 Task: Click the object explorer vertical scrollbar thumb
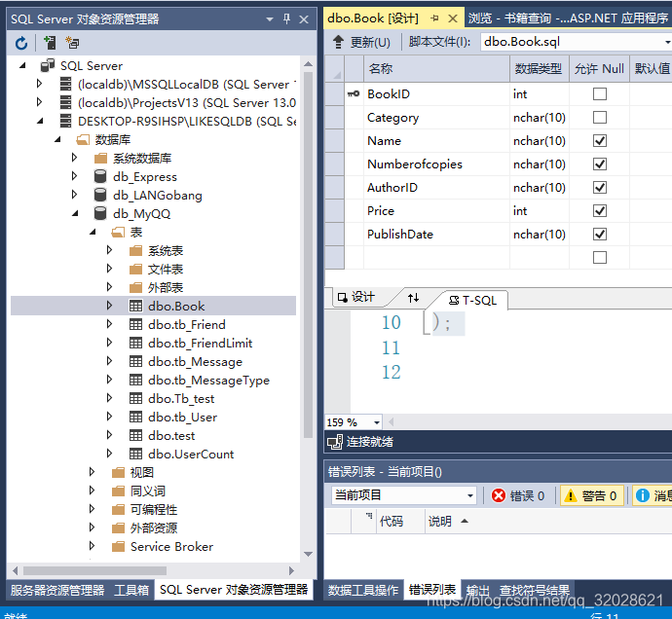308,254
